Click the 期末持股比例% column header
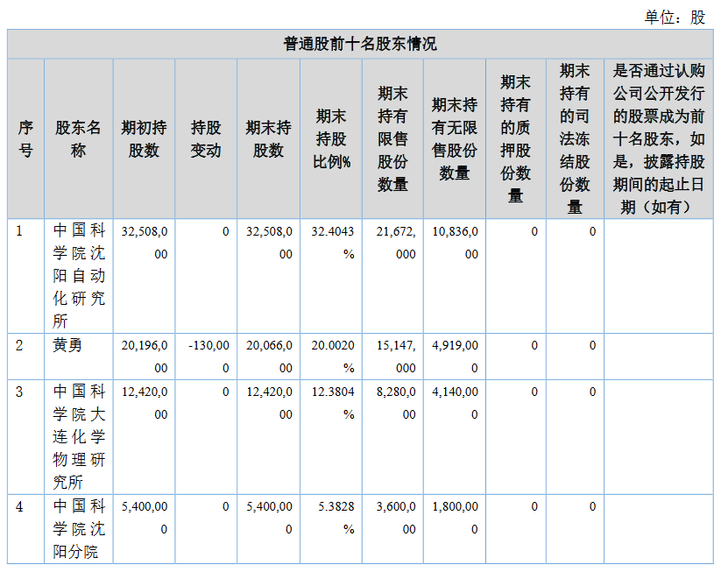This screenshot has height=572, width=728. [331, 138]
